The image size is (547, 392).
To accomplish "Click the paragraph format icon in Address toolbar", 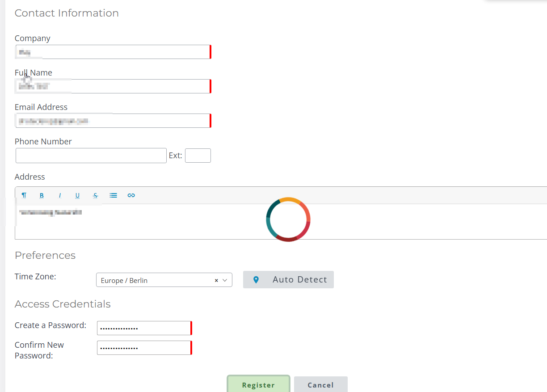I will pos(24,195).
